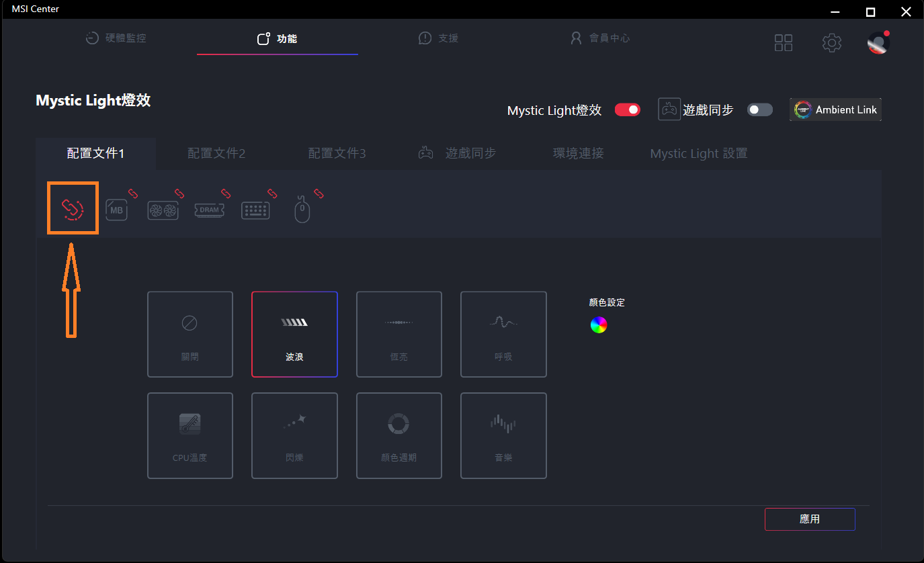Switch to 配置文件2 profile tab
This screenshot has width=924, height=563.
(x=216, y=153)
